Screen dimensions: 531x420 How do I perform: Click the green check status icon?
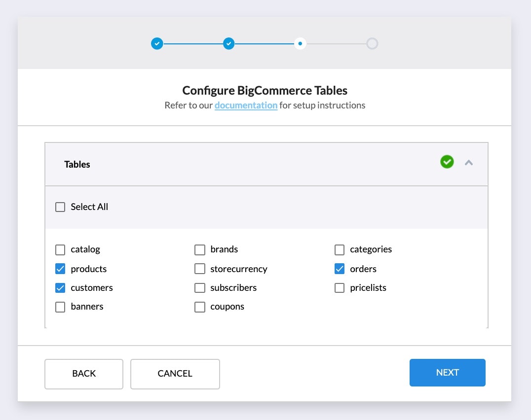click(447, 162)
